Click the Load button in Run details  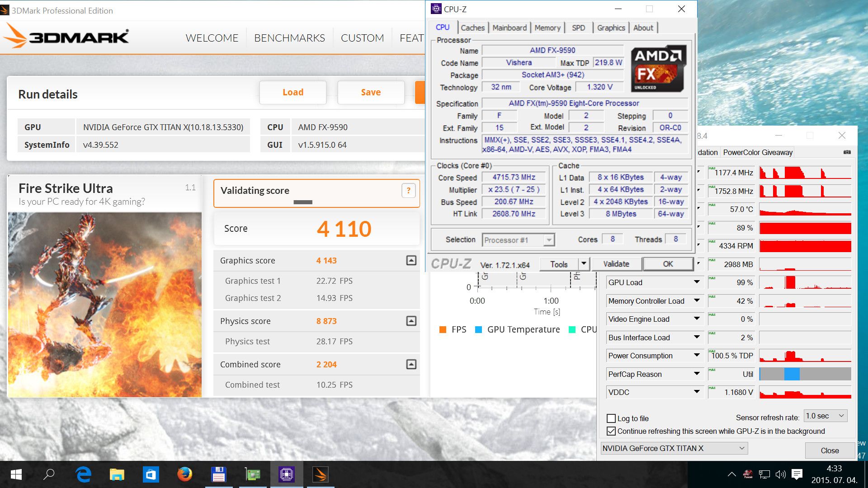point(293,92)
